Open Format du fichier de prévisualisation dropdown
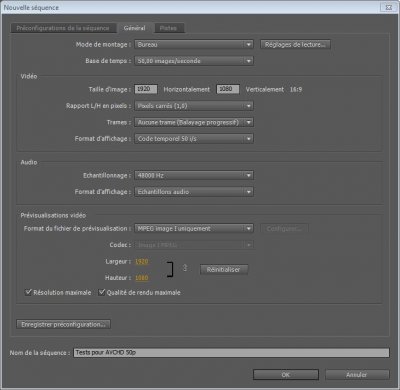The width and height of the screenshot is (400, 390). point(194,229)
